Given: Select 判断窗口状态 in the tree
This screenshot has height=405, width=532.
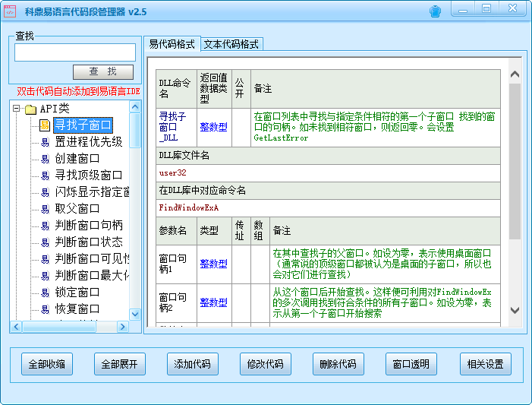Looking at the screenshot, I should tap(88, 242).
